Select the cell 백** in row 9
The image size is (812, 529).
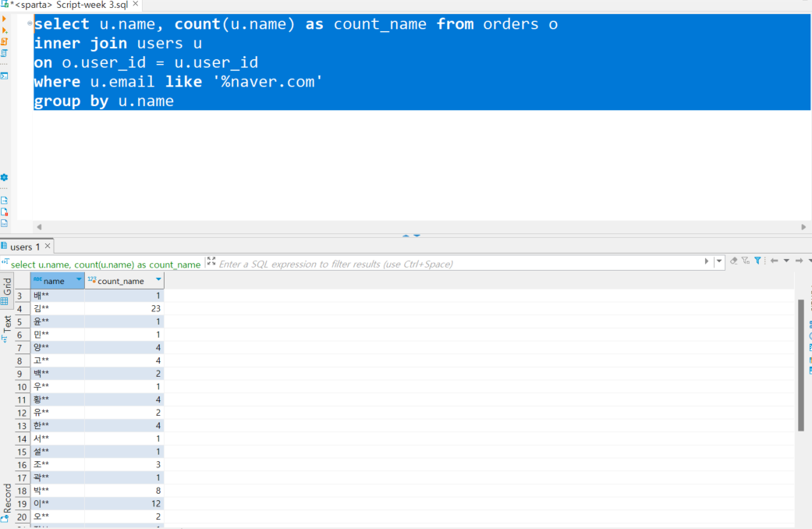coord(58,373)
